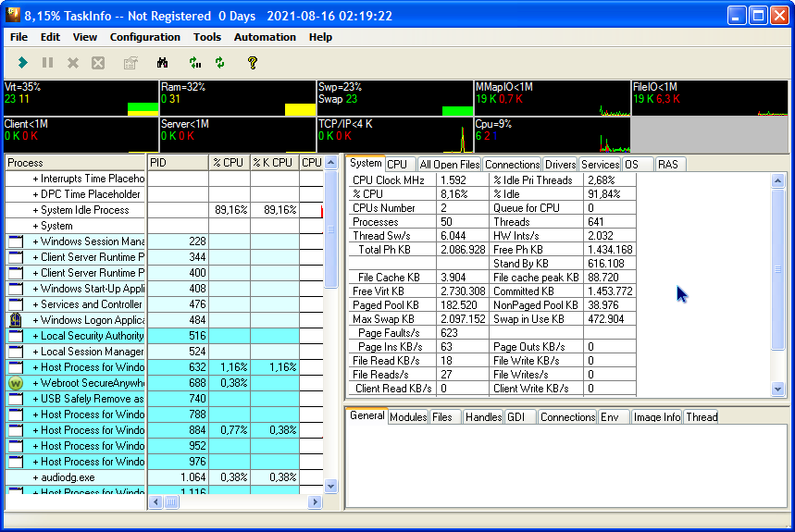Open the Edit menu

50,37
